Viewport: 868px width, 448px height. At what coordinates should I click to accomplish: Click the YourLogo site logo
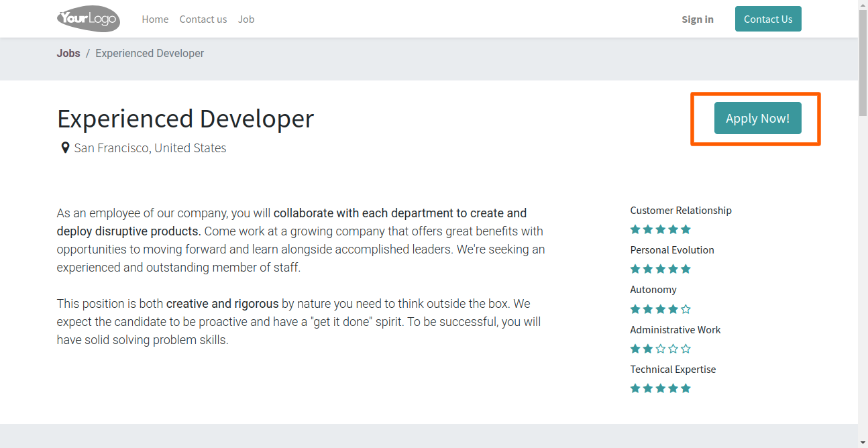(x=89, y=19)
